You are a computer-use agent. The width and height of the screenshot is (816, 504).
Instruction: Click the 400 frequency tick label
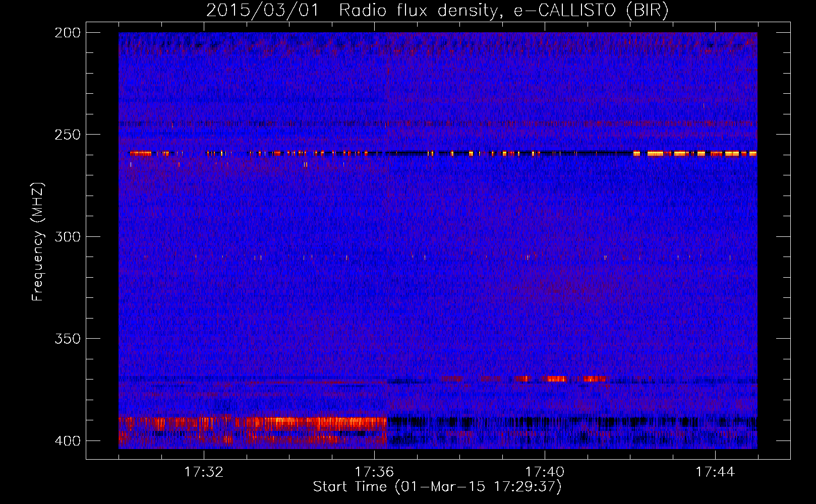(x=67, y=440)
